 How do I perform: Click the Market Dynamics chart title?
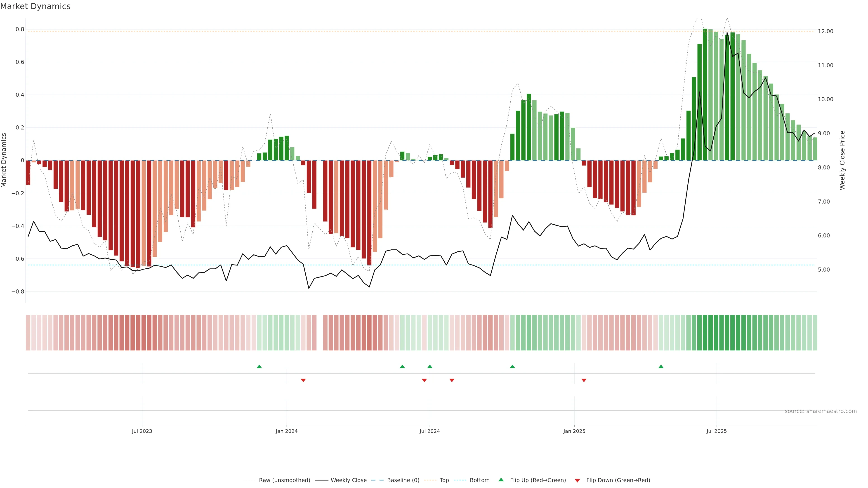pyautogui.click(x=35, y=6)
